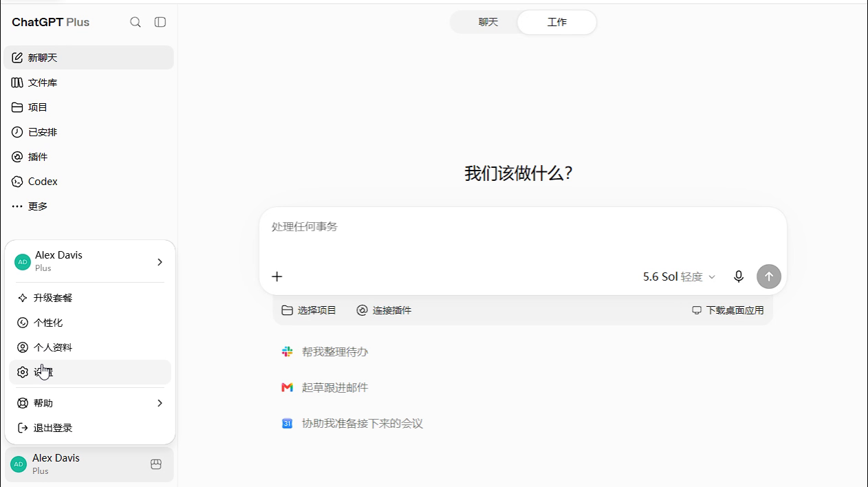Open settings with the gear icon entry
868x487 pixels.
[90, 372]
